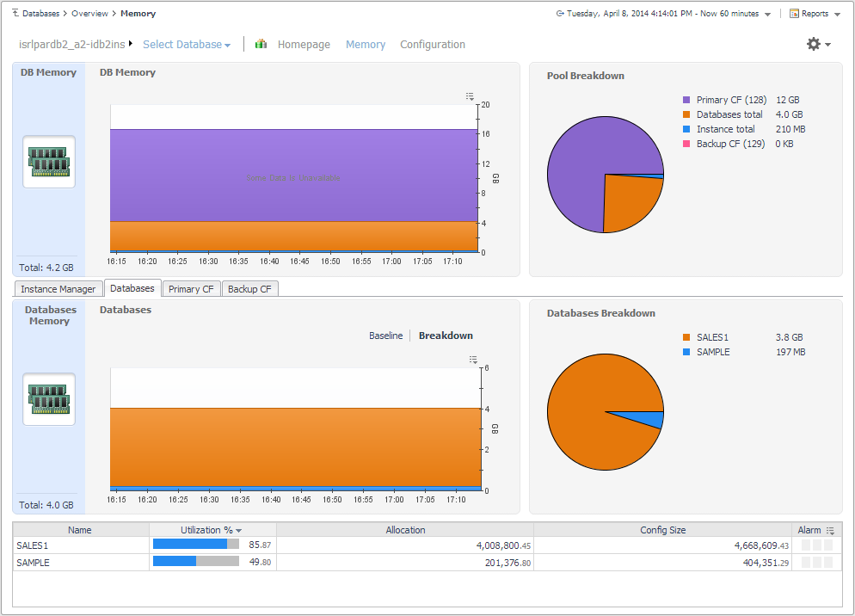Switch chart to Breakdown view

(x=446, y=336)
